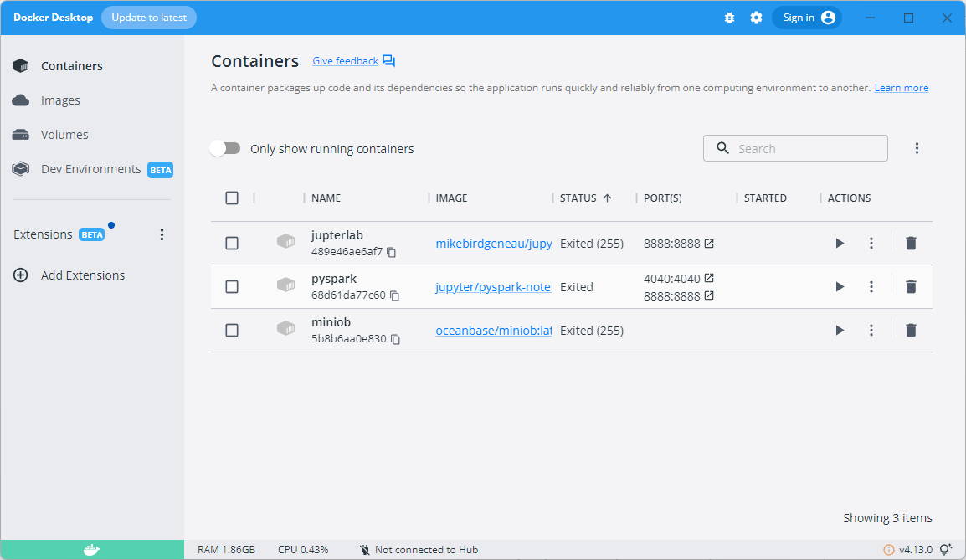Sort by the IMAGE column header
966x560 pixels.
pyautogui.click(x=451, y=198)
